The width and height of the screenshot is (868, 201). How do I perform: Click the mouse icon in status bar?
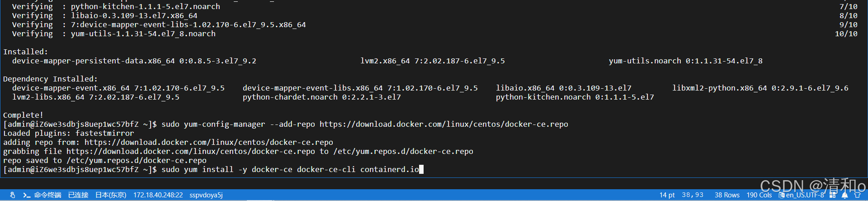tap(13, 195)
